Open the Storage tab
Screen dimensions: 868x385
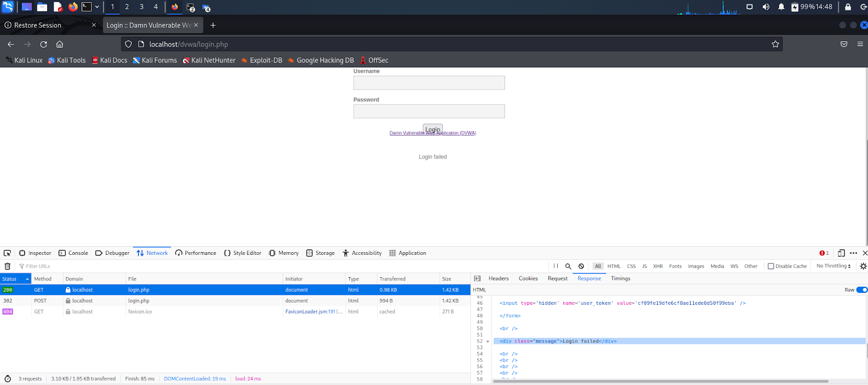[x=321, y=253]
